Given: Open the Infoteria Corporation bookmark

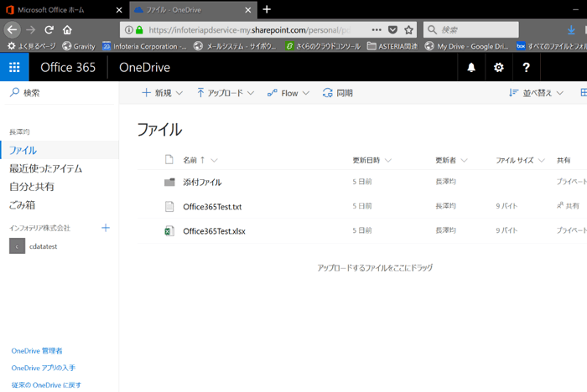Looking at the screenshot, I should [144, 46].
